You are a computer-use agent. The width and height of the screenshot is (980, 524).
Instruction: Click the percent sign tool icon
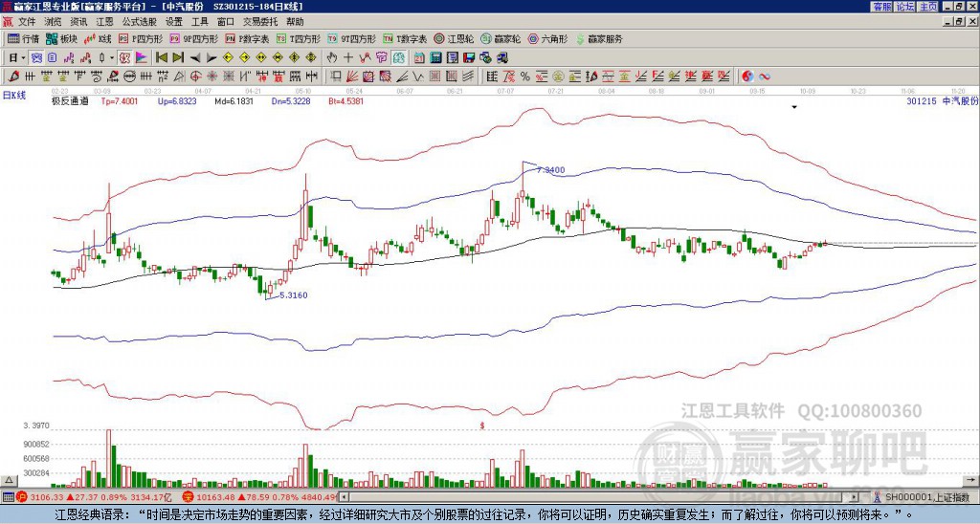coord(525,76)
